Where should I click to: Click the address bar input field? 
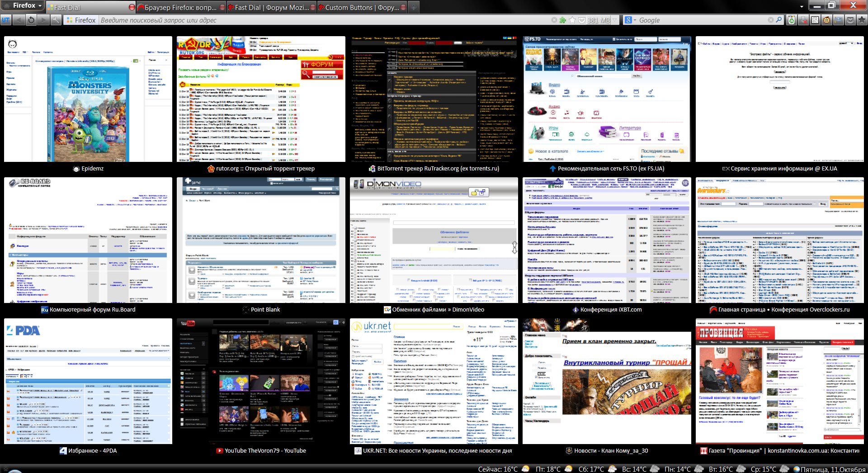(x=316, y=20)
